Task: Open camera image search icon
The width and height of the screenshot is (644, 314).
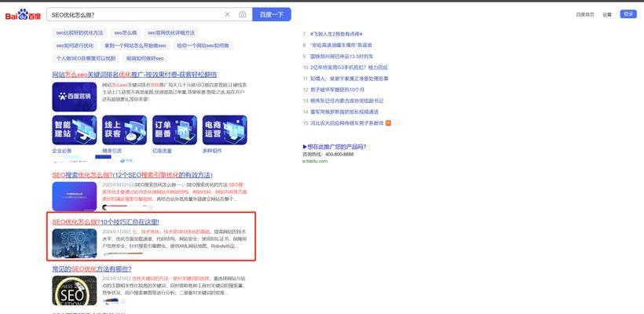Action: 243,14
